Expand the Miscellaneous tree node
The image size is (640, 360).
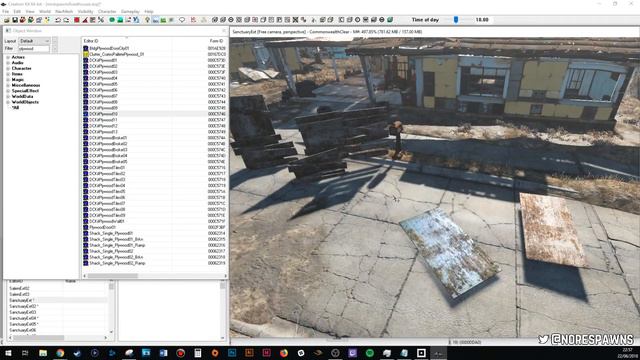(x=8, y=85)
